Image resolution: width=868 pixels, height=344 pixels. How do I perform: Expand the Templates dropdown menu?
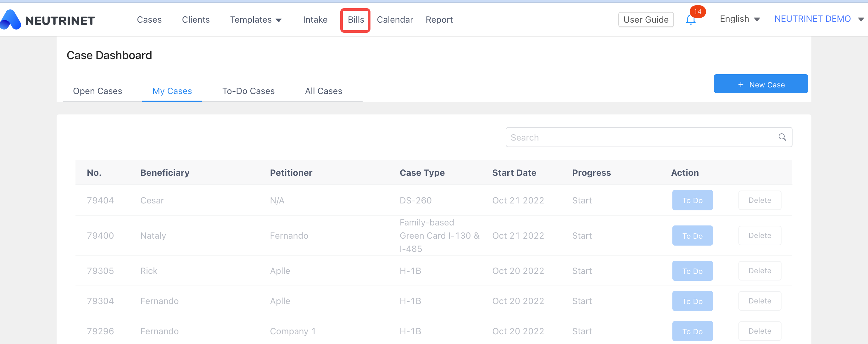pos(256,19)
